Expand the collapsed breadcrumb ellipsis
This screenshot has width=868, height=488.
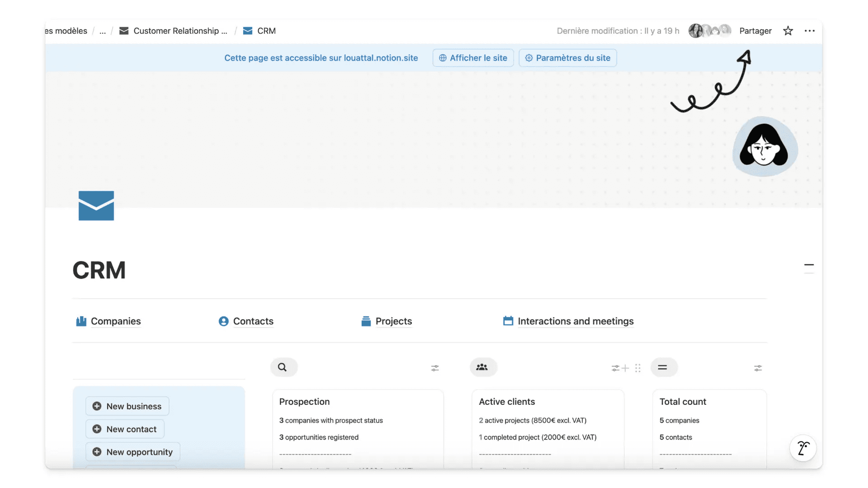(x=103, y=31)
